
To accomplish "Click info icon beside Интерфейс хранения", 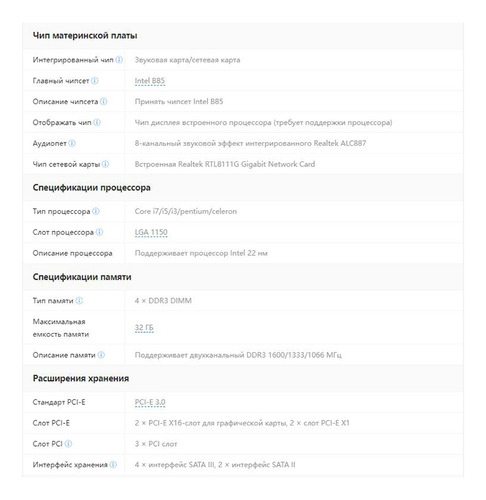I will pyautogui.click(x=113, y=464).
